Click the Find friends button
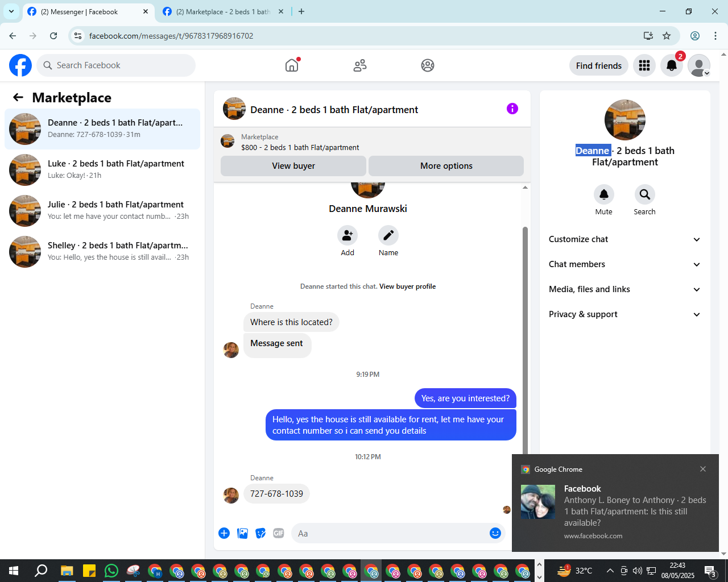 point(599,65)
